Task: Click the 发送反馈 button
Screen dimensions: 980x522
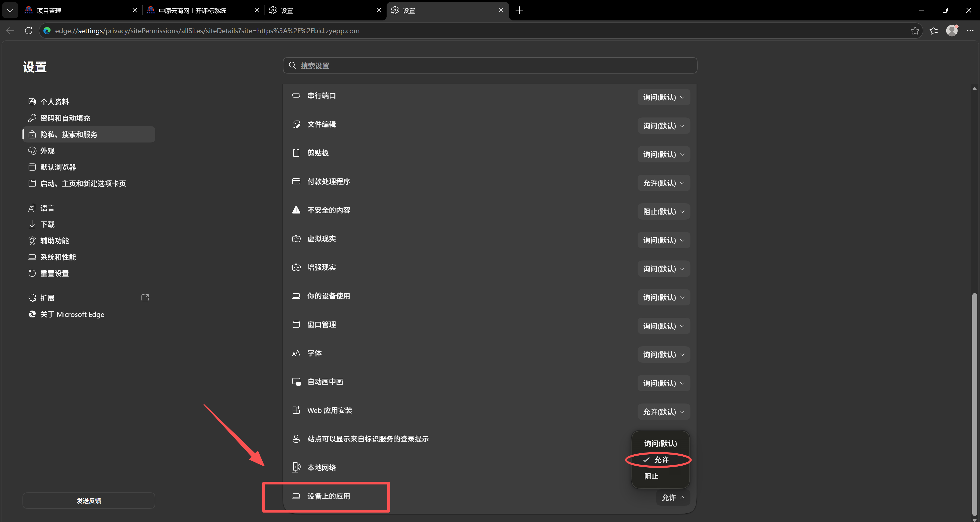Action: coord(89,501)
